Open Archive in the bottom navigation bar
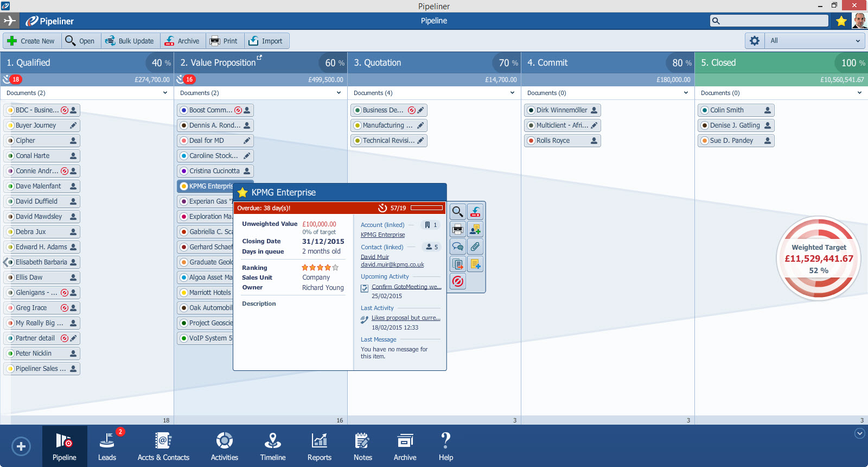This screenshot has width=868, height=467. [x=405, y=446]
